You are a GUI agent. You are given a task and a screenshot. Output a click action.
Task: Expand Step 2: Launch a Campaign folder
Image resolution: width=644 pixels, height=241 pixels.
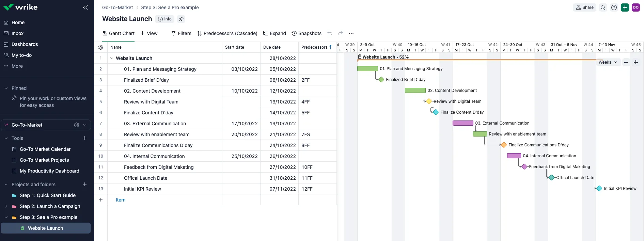[x=6, y=206]
